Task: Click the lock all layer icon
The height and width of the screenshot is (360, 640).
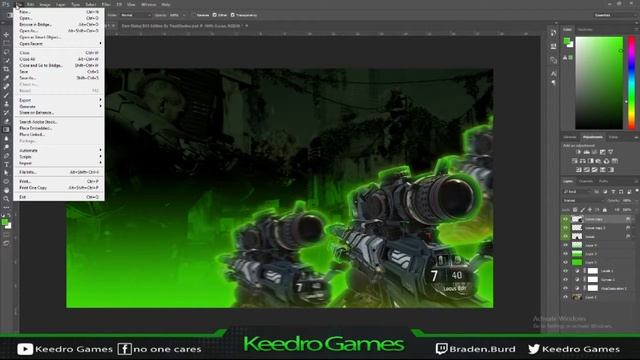Action: [x=605, y=210]
